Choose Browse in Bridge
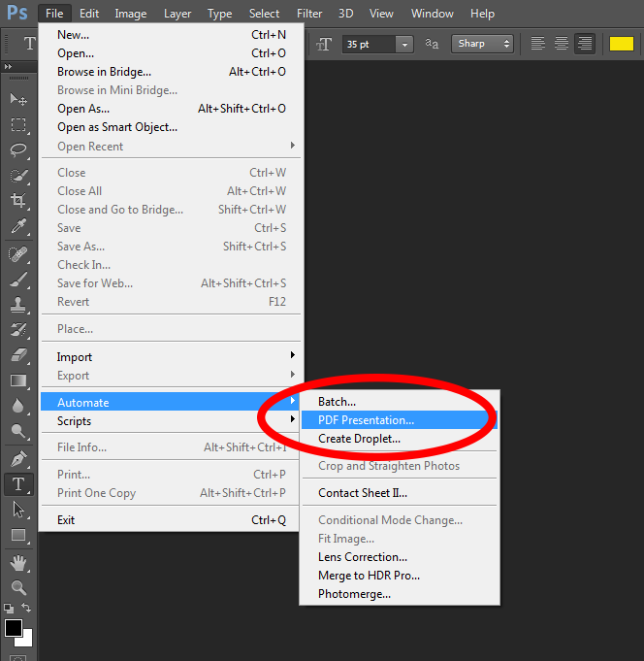Viewport: 644px width, 661px height. click(x=171, y=72)
